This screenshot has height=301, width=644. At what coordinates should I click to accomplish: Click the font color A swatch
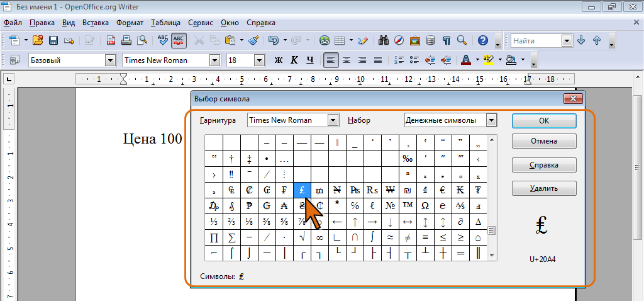[x=466, y=60]
